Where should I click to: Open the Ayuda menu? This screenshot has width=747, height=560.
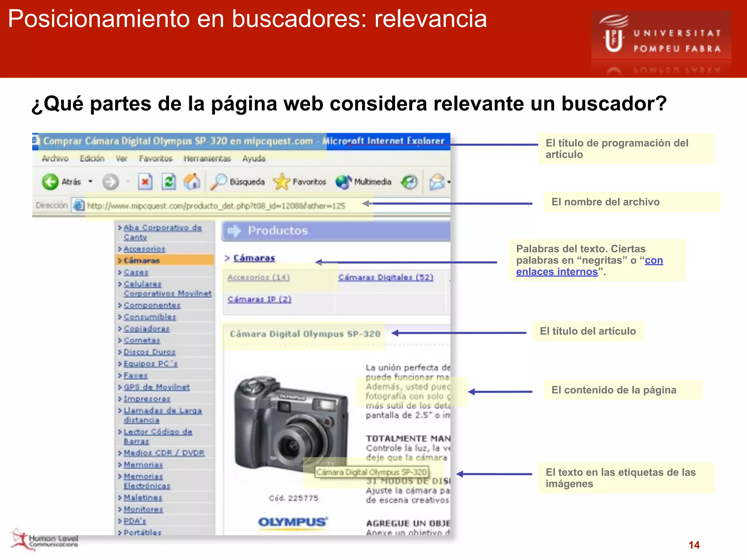click(254, 159)
